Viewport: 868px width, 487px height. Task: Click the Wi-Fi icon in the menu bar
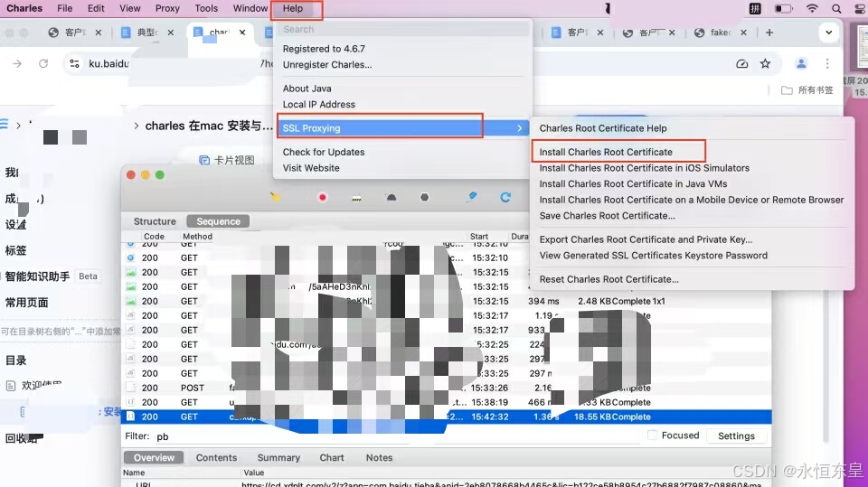coord(812,8)
